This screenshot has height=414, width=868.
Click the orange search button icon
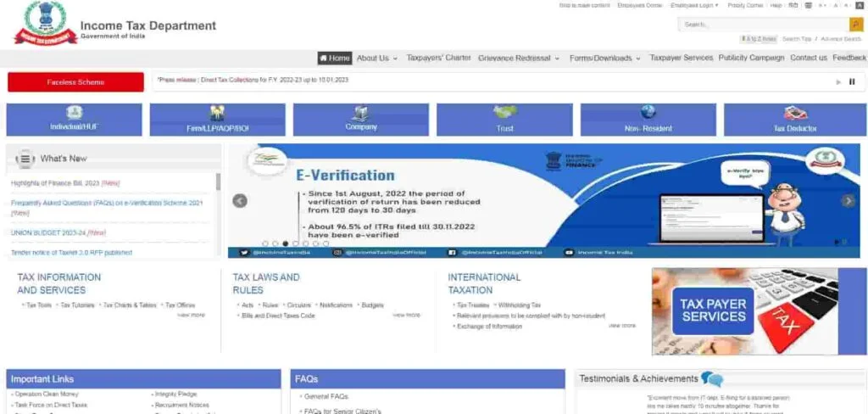point(855,25)
